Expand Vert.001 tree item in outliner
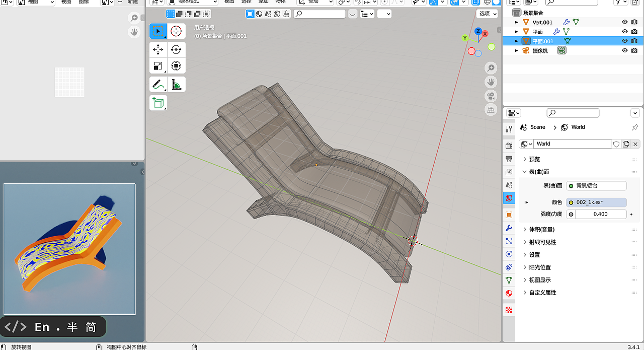 [517, 22]
